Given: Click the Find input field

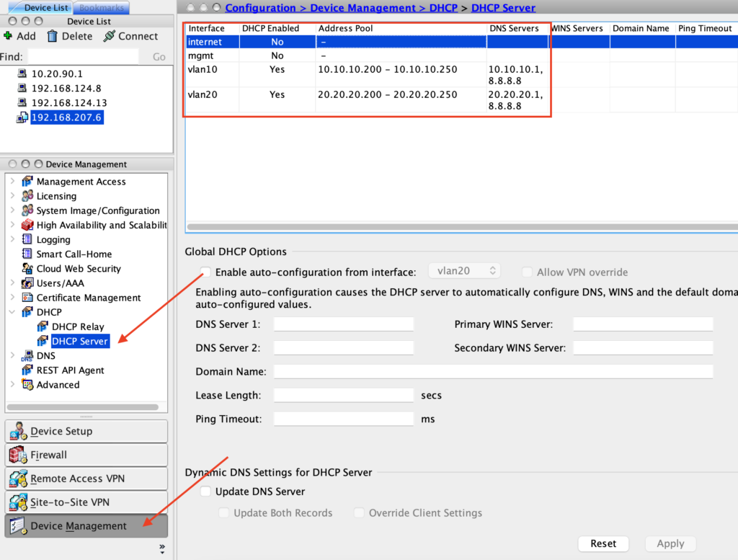Looking at the screenshot, I should 84,57.
